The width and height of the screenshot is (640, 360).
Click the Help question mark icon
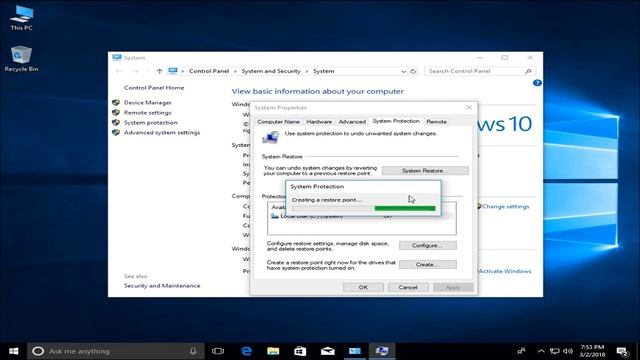click(x=537, y=83)
